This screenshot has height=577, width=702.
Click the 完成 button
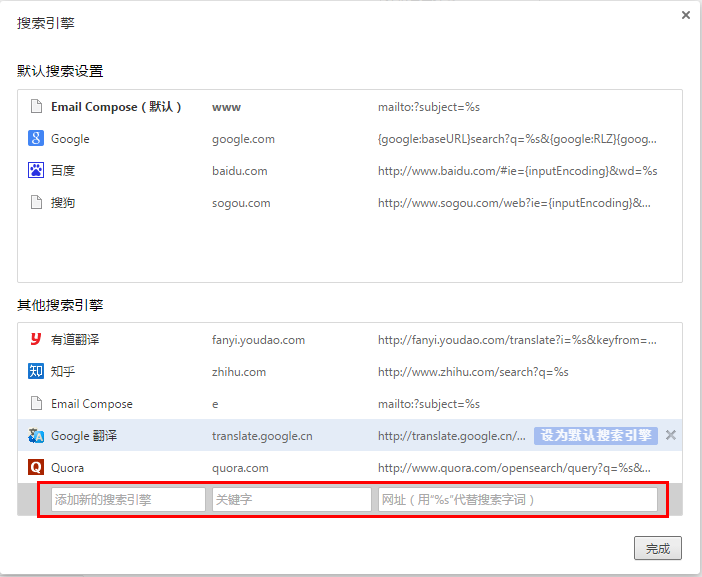tap(658, 548)
